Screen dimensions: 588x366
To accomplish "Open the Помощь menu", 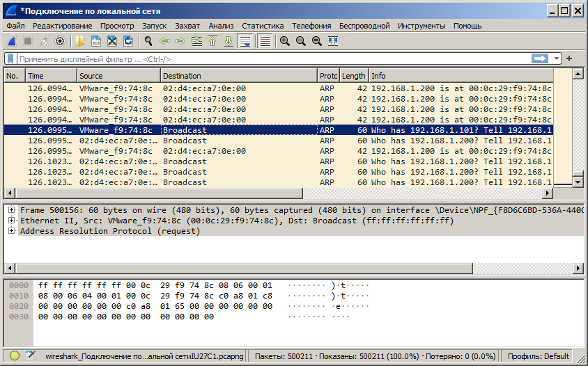I will coord(467,26).
